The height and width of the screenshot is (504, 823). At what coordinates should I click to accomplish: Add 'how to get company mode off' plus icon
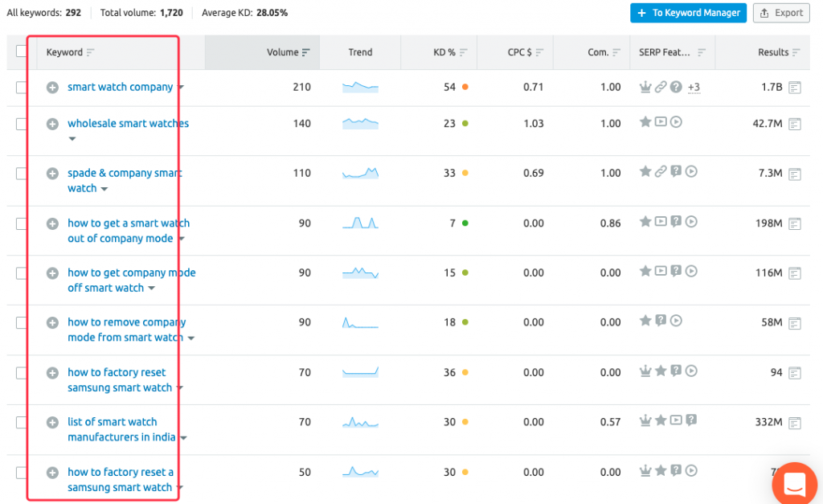52,273
